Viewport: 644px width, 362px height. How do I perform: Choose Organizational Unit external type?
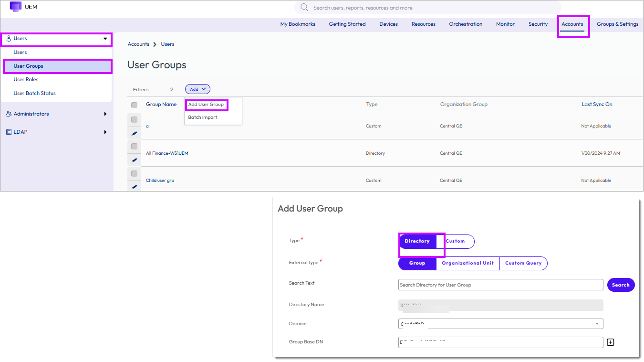tap(468, 263)
